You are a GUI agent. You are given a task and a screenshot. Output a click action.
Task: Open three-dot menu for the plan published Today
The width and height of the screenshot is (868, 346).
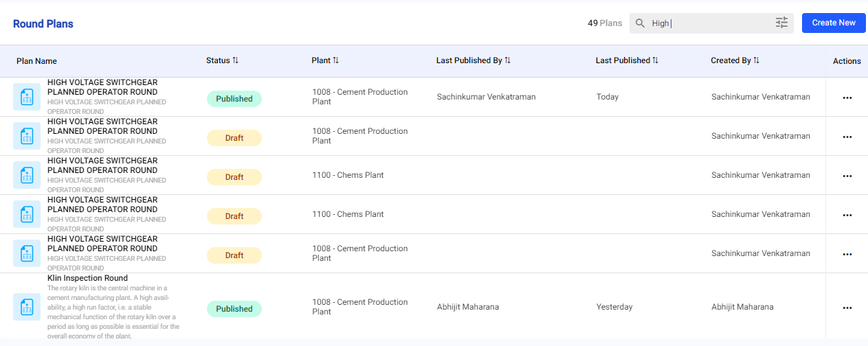[x=847, y=97]
